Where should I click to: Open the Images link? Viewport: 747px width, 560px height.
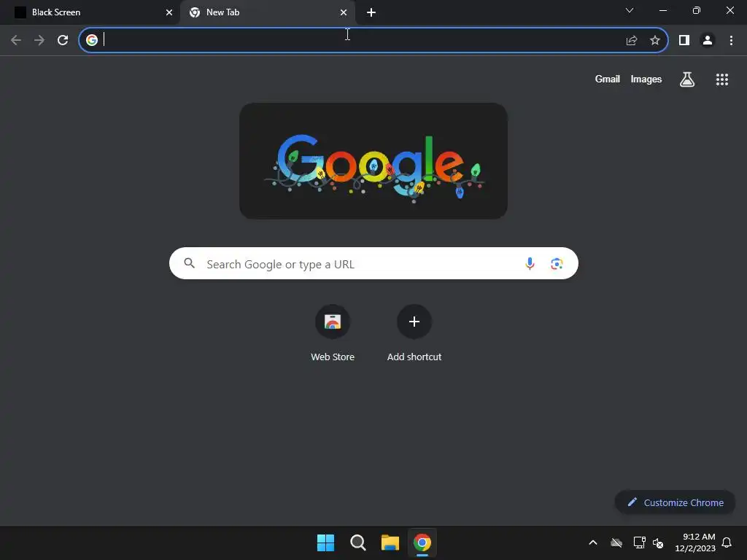[x=646, y=79]
